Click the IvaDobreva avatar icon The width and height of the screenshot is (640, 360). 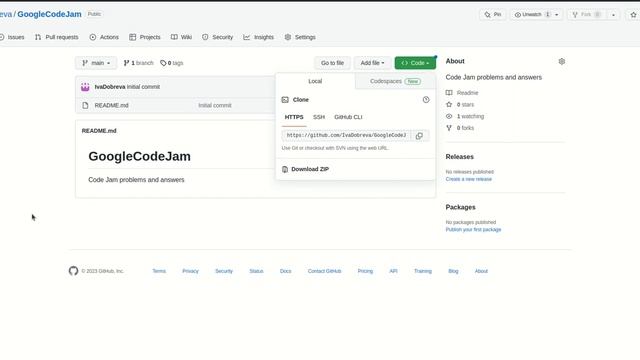[x=85, y=87]
